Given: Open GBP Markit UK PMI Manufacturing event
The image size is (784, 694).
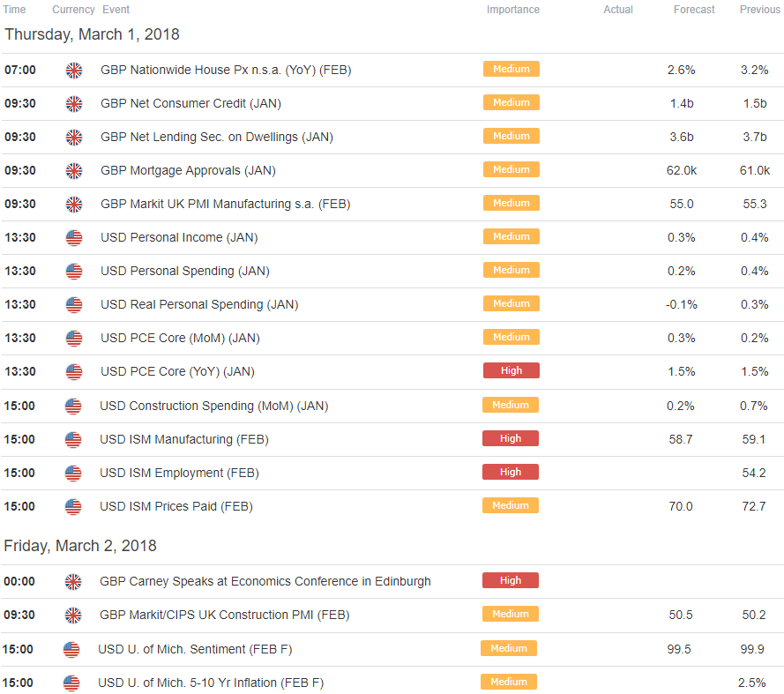Looking at the screenshot, I should 226,204.
